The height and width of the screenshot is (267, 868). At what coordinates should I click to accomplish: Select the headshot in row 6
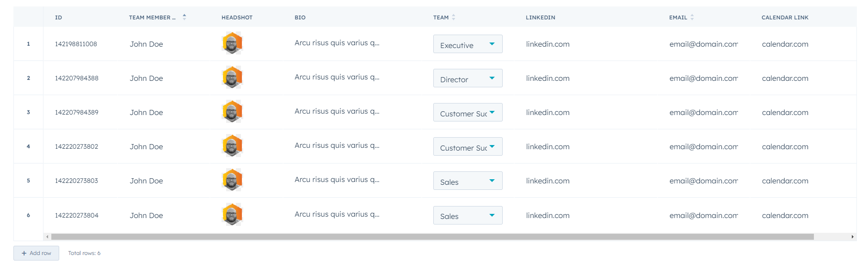point(232,215)
